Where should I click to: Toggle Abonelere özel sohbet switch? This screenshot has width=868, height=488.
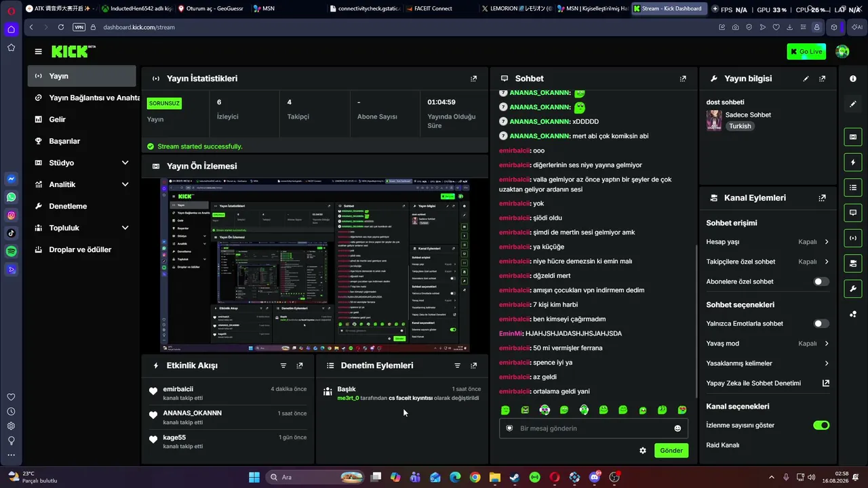point(821,281)
